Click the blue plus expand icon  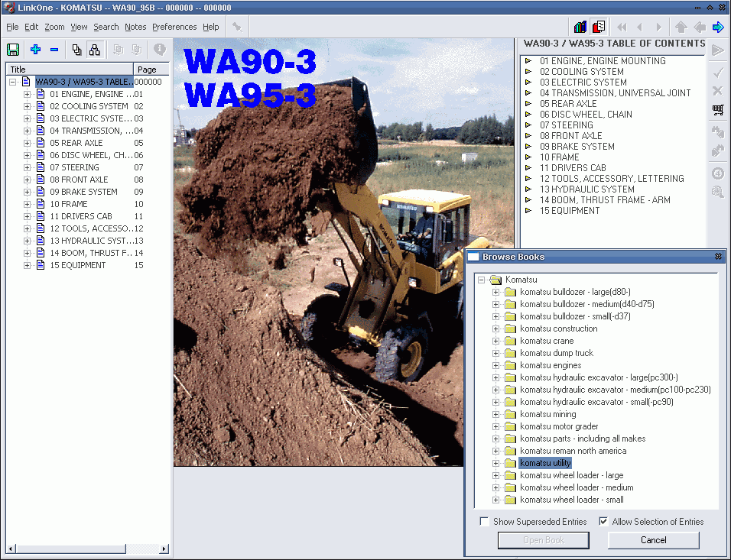pyautogui.click(x=35, y=50)
